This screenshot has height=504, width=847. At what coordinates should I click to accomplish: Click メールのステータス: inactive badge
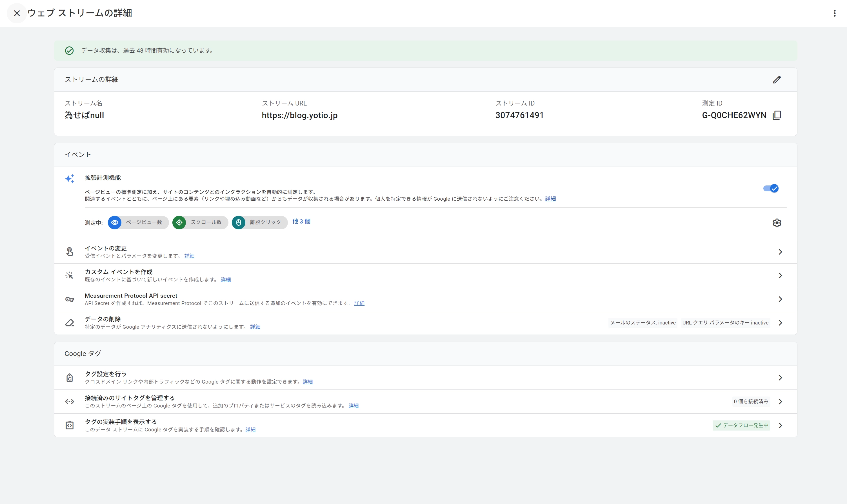click(x=643, y=323)
